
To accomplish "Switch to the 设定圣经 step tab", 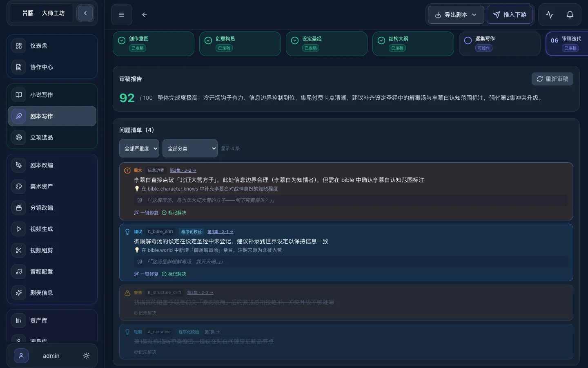I will 327,44.
